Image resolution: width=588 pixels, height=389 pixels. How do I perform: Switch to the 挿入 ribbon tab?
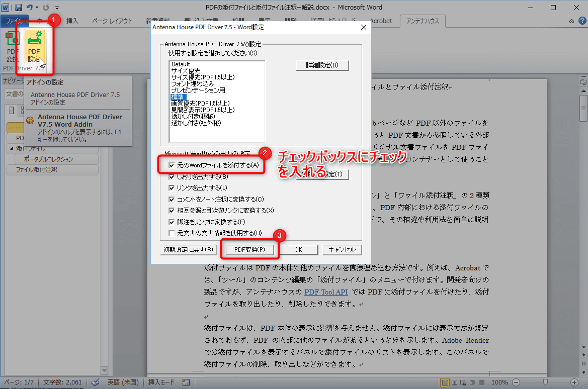tap(72, 21)
